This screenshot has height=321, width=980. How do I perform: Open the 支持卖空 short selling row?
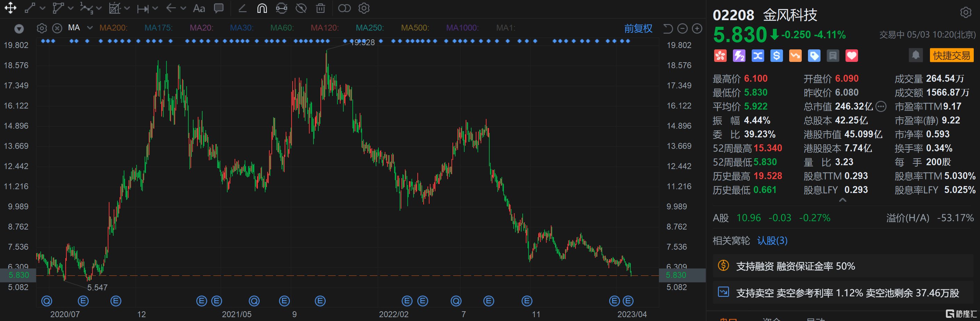point(843,293)
